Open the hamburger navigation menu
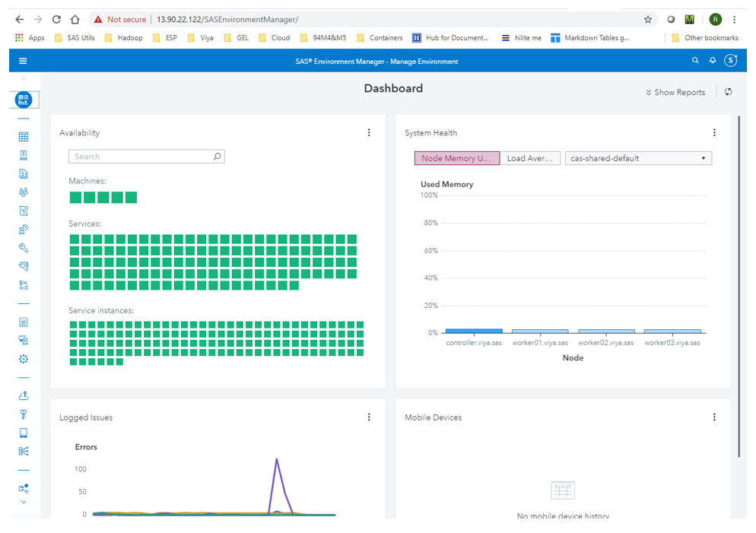The image size is (756, 533). [23, 61]
